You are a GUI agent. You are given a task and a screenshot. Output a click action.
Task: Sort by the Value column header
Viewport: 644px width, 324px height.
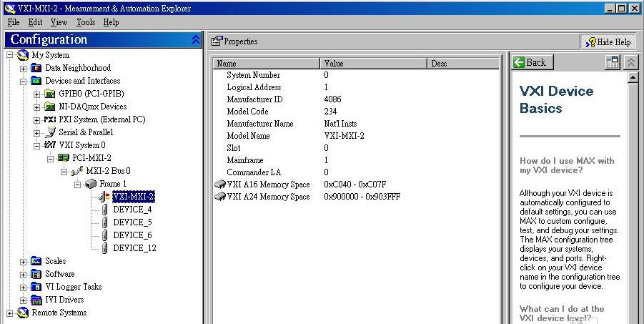pyautogui.click(x=373, y=64)
